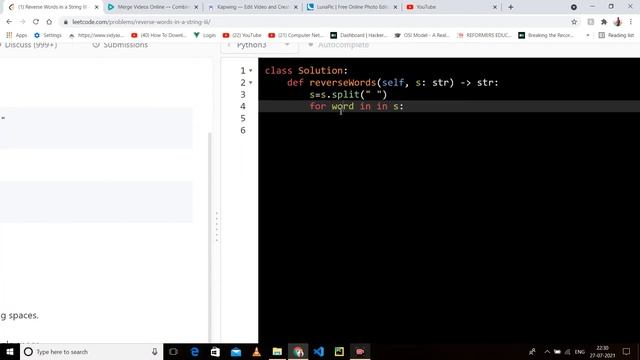The height and width of the screenshot is (360, 640).
Task: Click the taskbar search box
Action: [91, 351]
